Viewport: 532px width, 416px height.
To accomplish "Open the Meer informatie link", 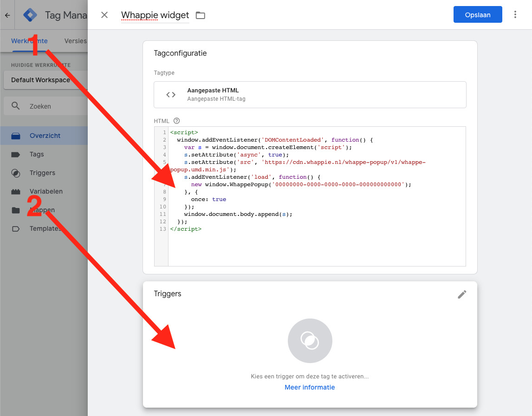I will (310, 388).
